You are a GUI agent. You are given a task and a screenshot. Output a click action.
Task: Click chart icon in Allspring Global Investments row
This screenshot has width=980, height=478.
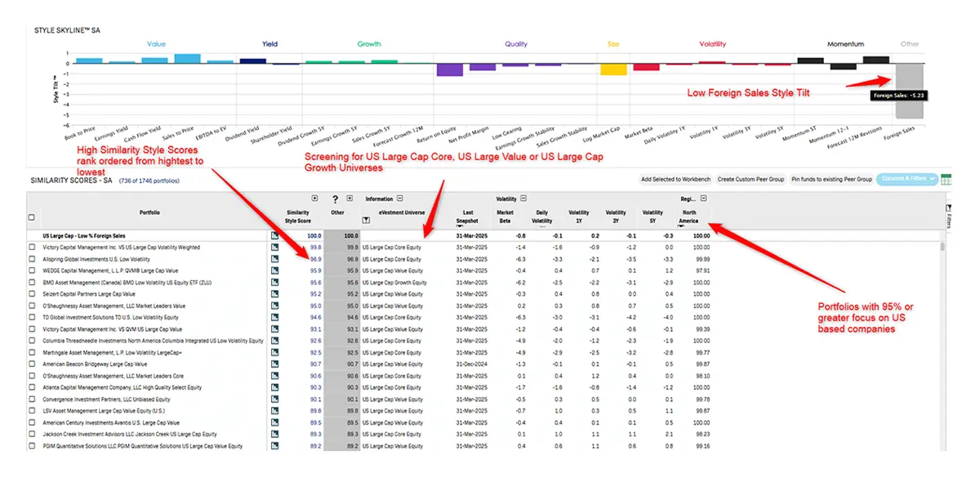tap(275, 258)
